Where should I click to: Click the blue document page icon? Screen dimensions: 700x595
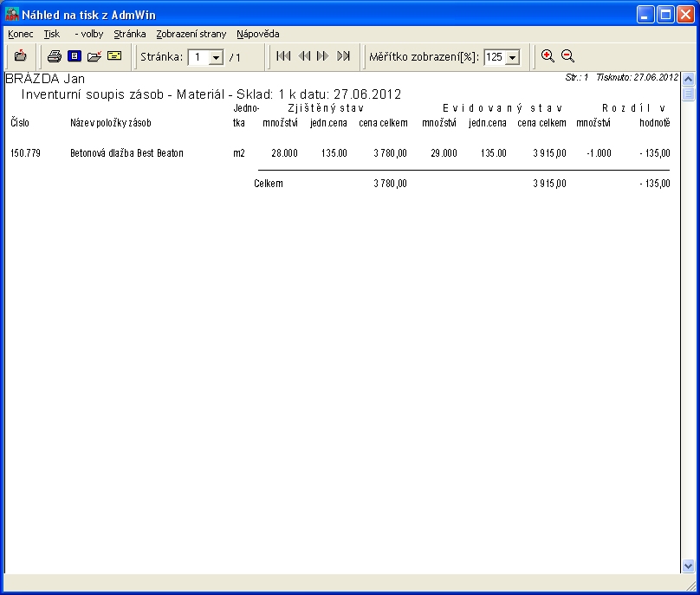[x=75, y=56]
